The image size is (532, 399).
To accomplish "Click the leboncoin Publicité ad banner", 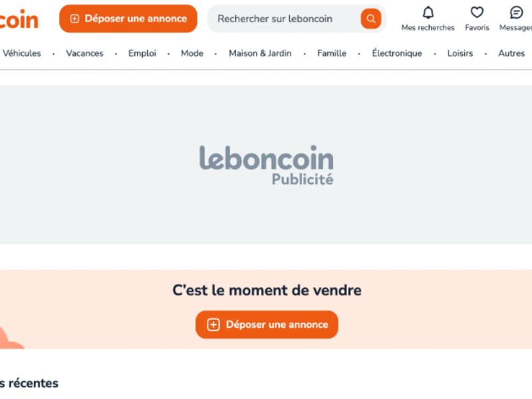I will click(x=266, y=165).
